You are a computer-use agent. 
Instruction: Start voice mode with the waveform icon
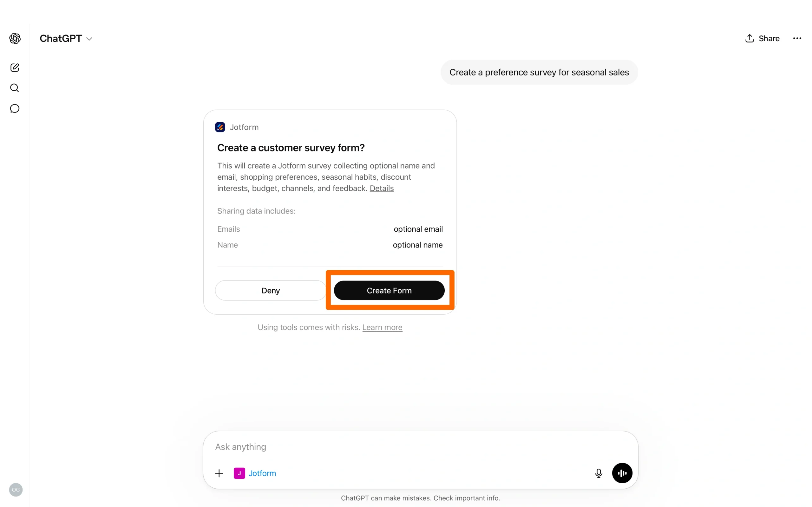click(x=621, y=473)
